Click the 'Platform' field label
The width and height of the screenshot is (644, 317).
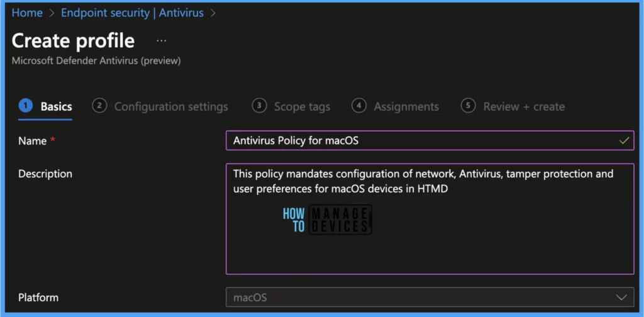tap(38, 298)
